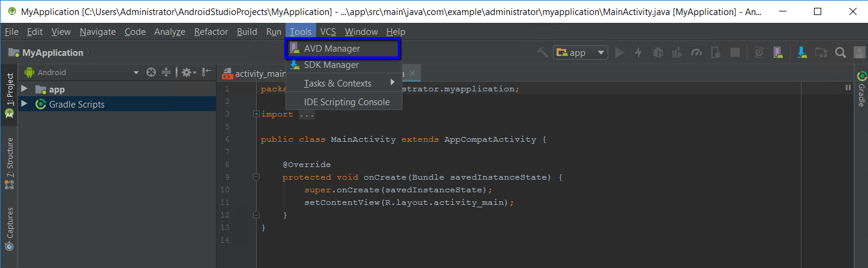Open the View menu
This screenshot has width=868, height=268.
61,32
